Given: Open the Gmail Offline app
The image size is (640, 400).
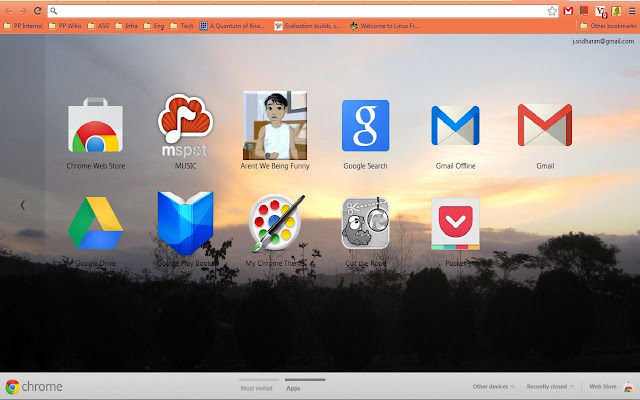Looking at the screenshot, I should [x=455, y=125].
